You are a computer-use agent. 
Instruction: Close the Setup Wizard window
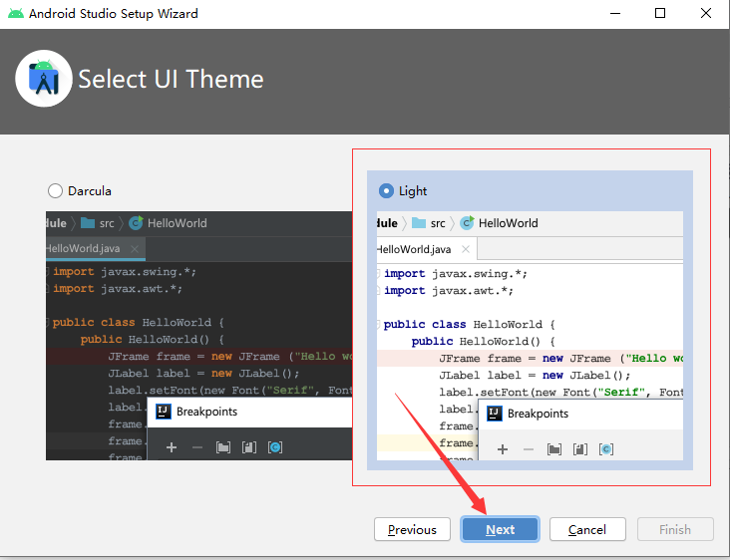coord(706,14)
